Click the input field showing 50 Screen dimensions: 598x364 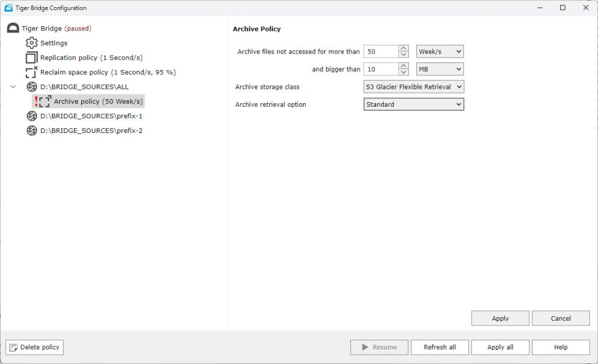point(381,51)
